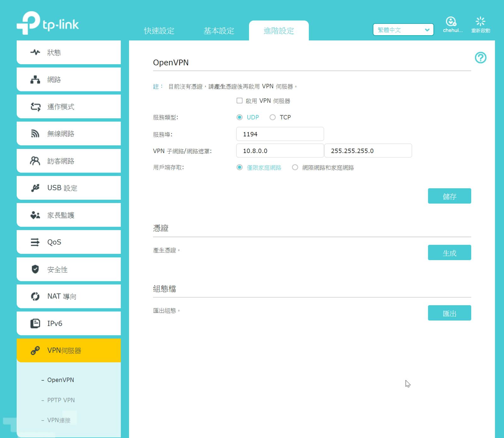Click the 網路 (Network) sidebar icon
This screenshot has width=504, height=438.
35,79
